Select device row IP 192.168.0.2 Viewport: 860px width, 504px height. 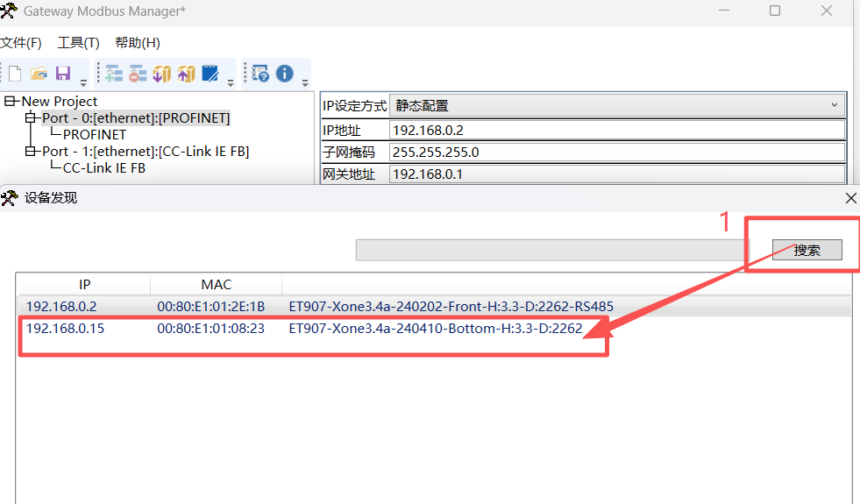(x=433, y=307)
